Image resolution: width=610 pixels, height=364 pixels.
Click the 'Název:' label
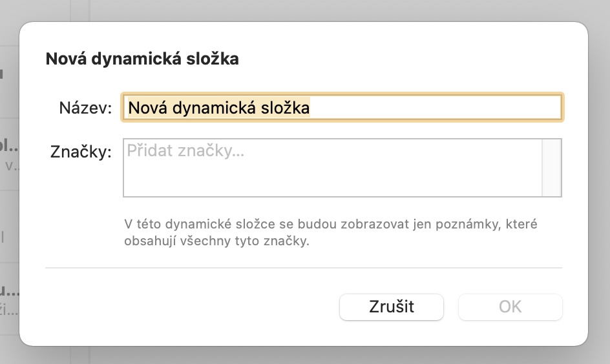85,107
